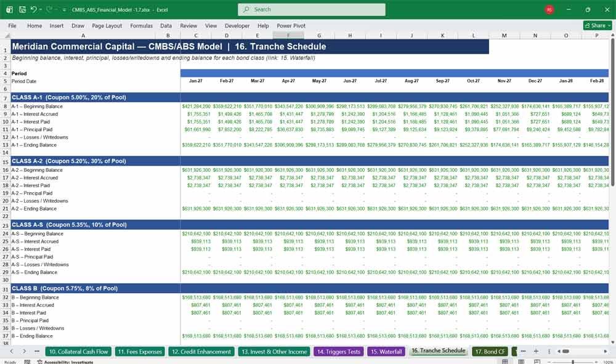Click the previous sheet navigation arrow

coord(12,352)
